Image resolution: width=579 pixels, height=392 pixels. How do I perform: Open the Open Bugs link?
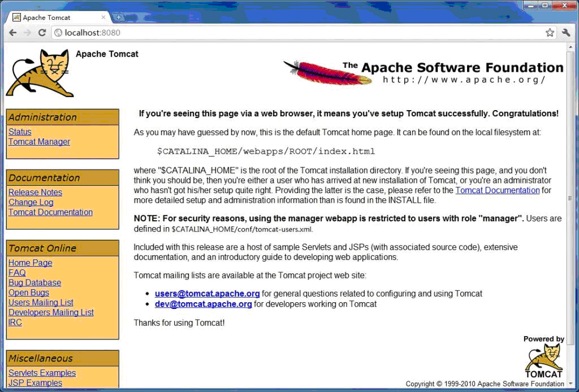click(29, 293)
